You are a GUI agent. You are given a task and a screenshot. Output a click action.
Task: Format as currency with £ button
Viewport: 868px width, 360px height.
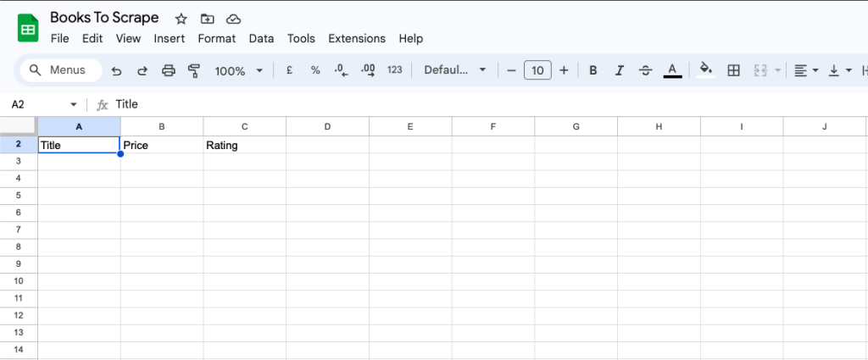(x=289, y=70)
